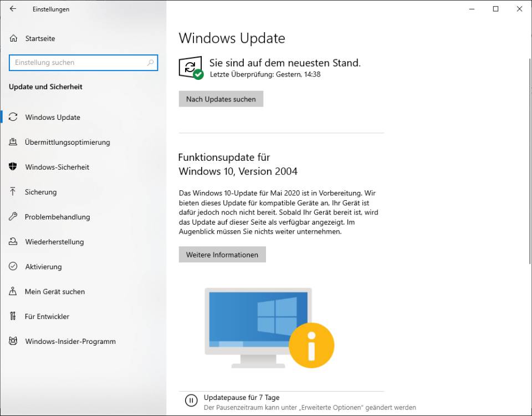532x416 pixels.
Task: Click the Wiederherstellung recovery icon
Action: coord(13,242)
